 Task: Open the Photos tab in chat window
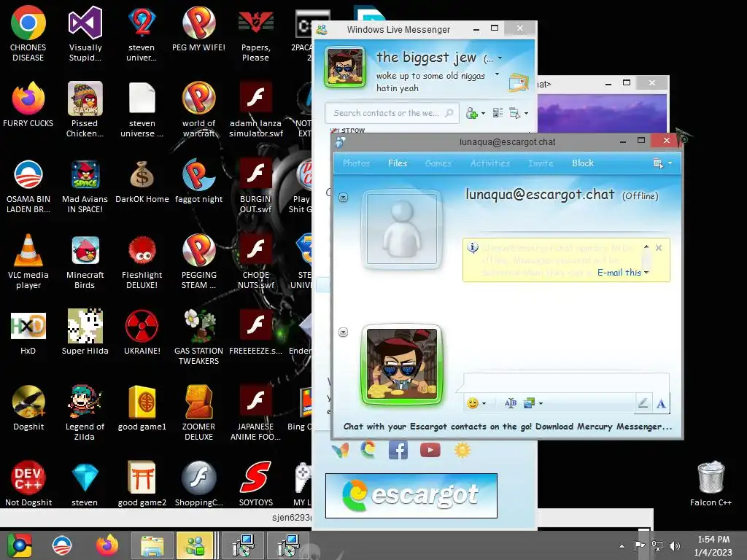point(356,163)
